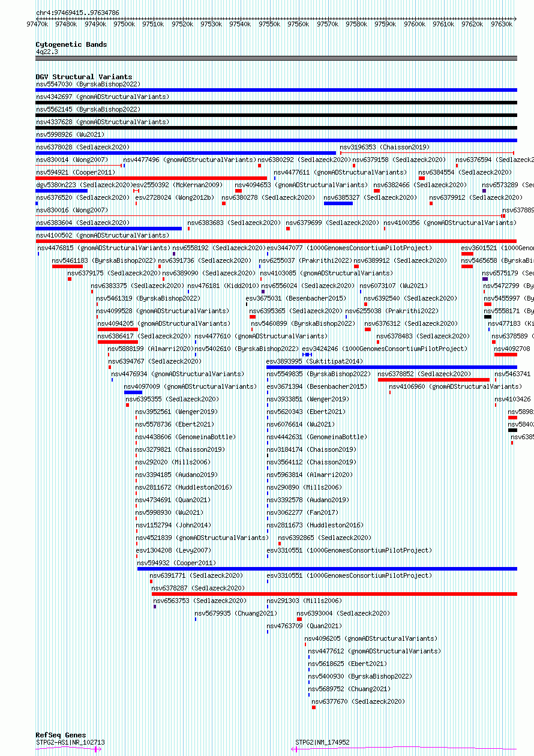Screen dimensions: 534x756
Task: Select variant esv2550392 (McKernan2009) label
Action: pos(177,185)
